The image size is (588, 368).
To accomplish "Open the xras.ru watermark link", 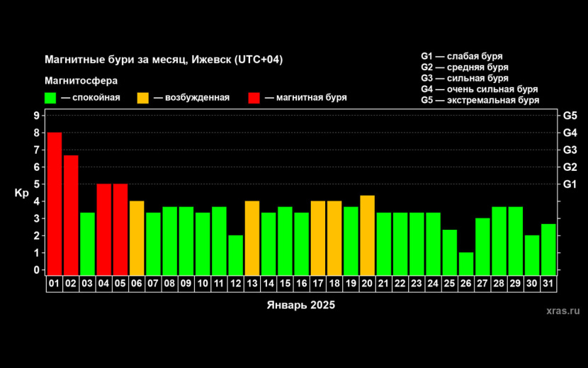I will coord(563,311).
